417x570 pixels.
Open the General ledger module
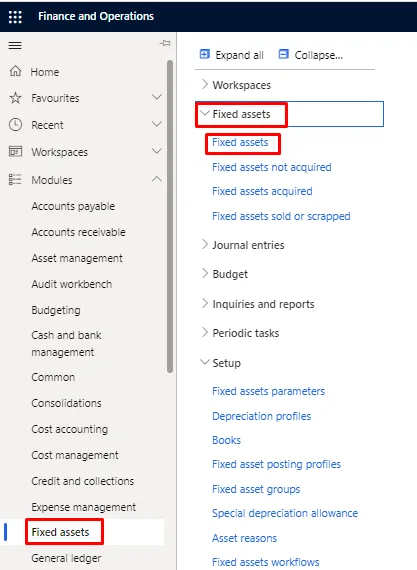[66, 558]
